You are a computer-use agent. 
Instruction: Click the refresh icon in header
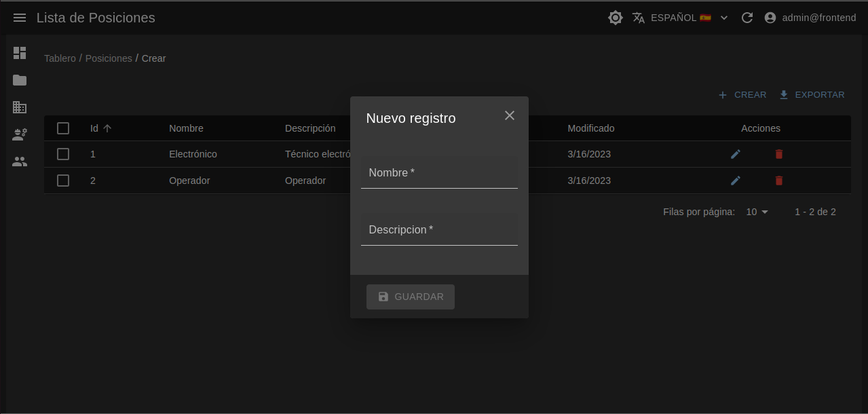[x=747, y=18]
